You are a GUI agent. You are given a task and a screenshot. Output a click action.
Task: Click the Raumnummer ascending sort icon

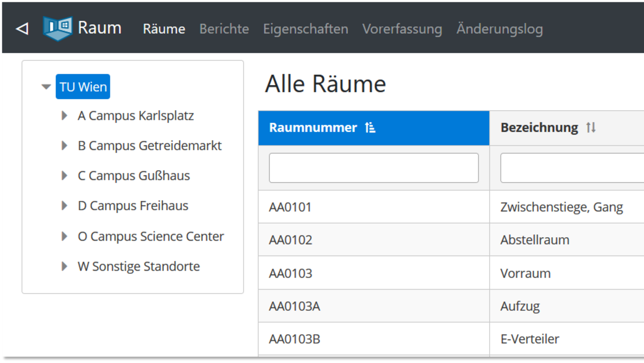pos(370,128)
